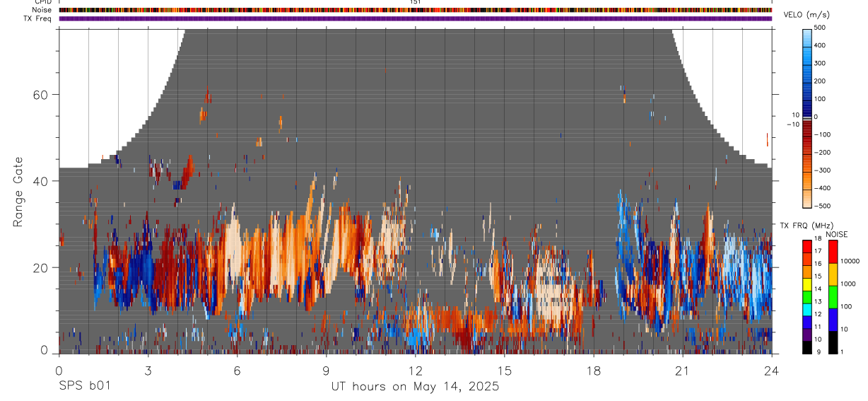868x401 pixels.
Task: Click the Range Gate axis title
Action: tap(19, 191)
